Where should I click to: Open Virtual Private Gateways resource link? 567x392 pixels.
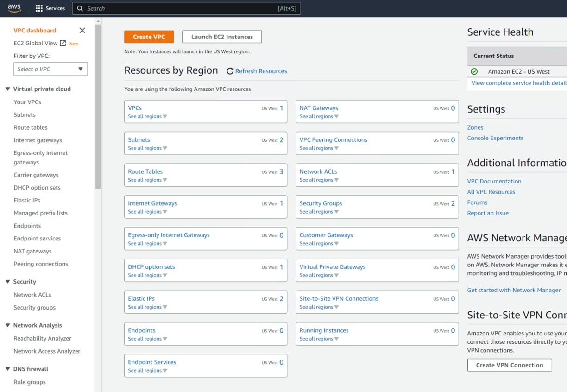click(333, 267)
